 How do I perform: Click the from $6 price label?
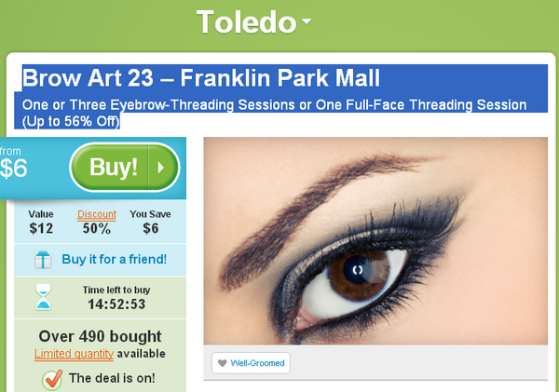point(14,162)
